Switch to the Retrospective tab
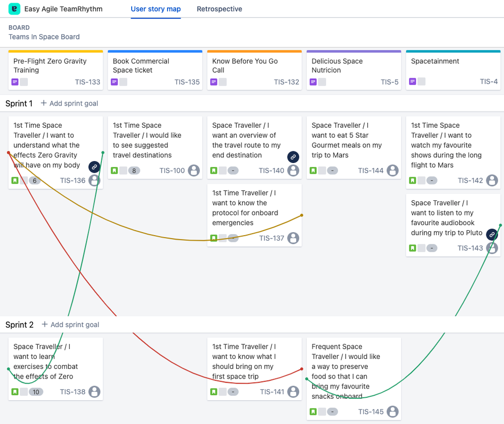Screen dimensions: 504x424 coord(219,9)
